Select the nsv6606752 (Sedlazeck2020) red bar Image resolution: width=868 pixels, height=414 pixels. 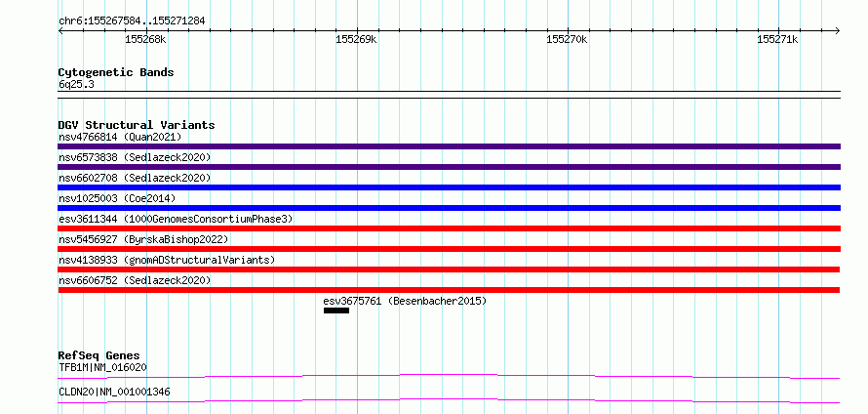pos(449,290)
